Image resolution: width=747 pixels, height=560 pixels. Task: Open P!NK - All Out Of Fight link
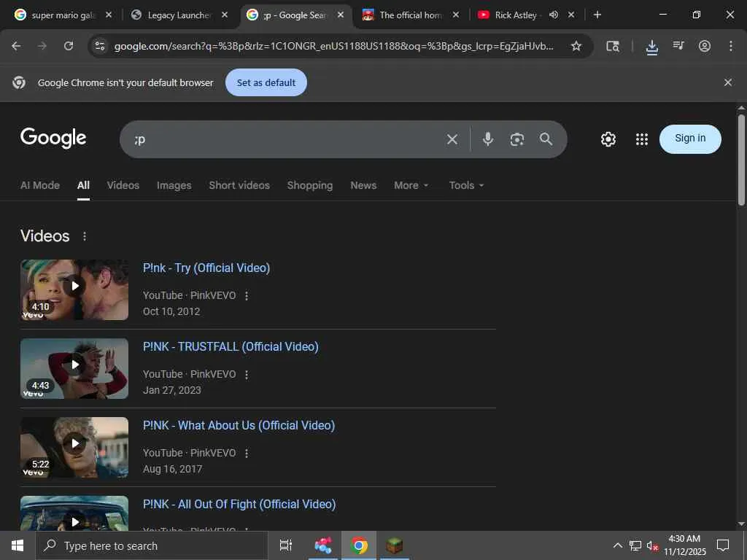coord(239,505)
